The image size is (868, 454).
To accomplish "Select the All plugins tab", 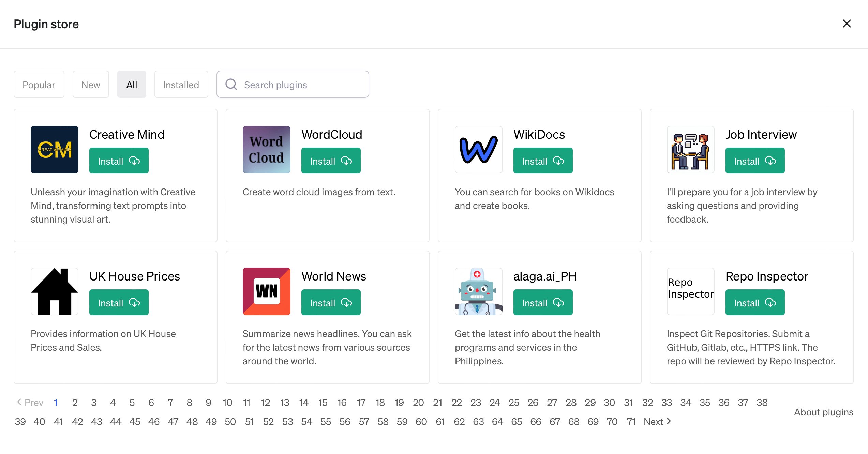I will pyautogui.click(x=132, y=85).
